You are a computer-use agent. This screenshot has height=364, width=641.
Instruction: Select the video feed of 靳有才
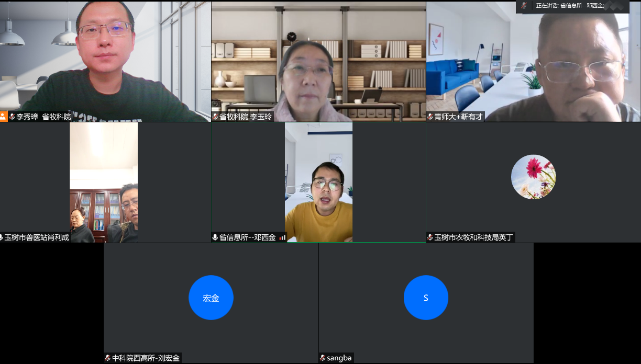pyautogui.click(x=534, y=61)
